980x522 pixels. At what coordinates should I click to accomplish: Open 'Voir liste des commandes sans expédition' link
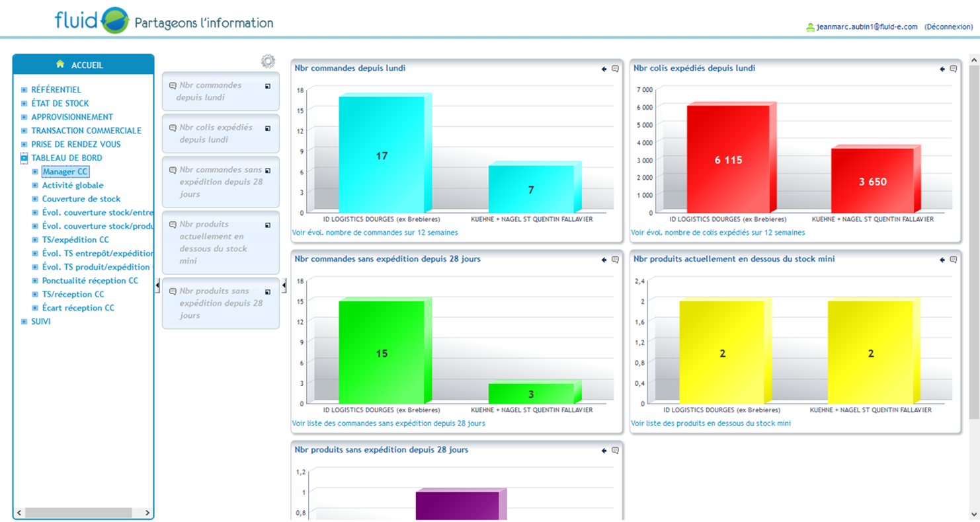pos(388,424)
